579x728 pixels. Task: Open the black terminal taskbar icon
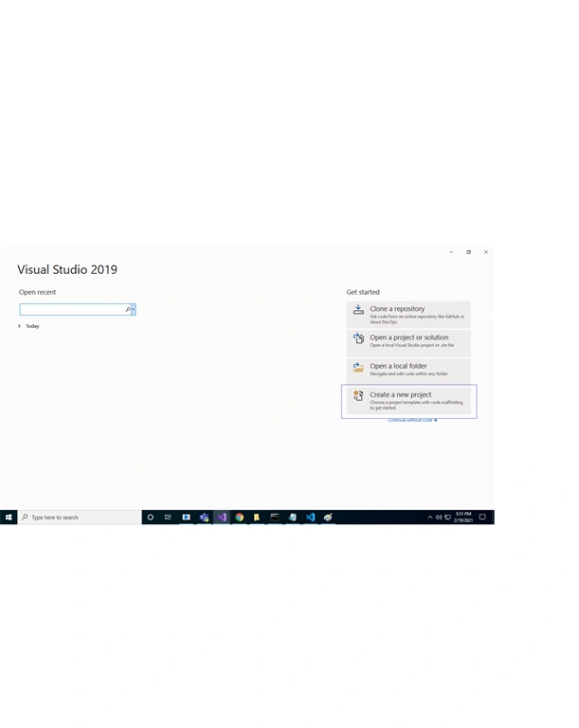tap(275, 518)
